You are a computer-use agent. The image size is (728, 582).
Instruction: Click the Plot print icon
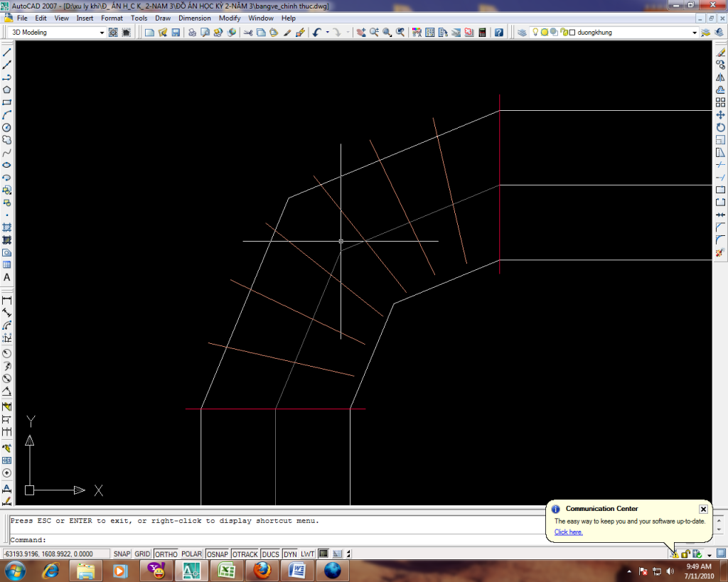[192, 33]
